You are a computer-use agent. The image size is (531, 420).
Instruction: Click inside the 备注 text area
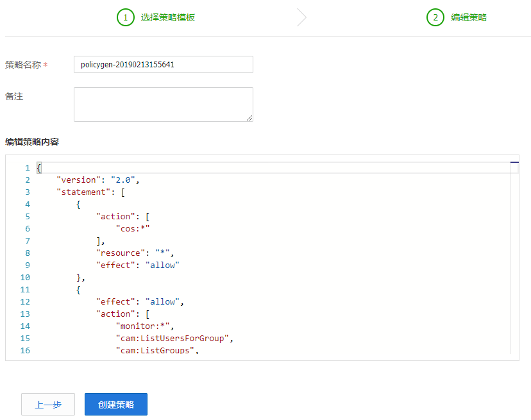click(x=163, y=104)
